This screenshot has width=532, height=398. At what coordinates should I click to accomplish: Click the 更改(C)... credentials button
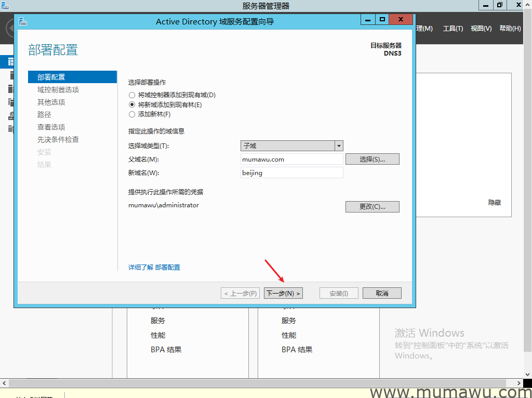tap(372, 207)
